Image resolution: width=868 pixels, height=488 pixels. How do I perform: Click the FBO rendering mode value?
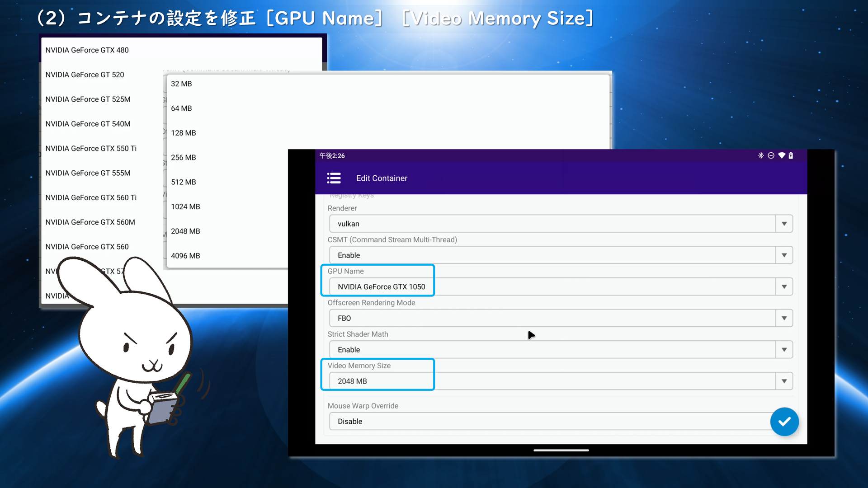coord(344,318)
